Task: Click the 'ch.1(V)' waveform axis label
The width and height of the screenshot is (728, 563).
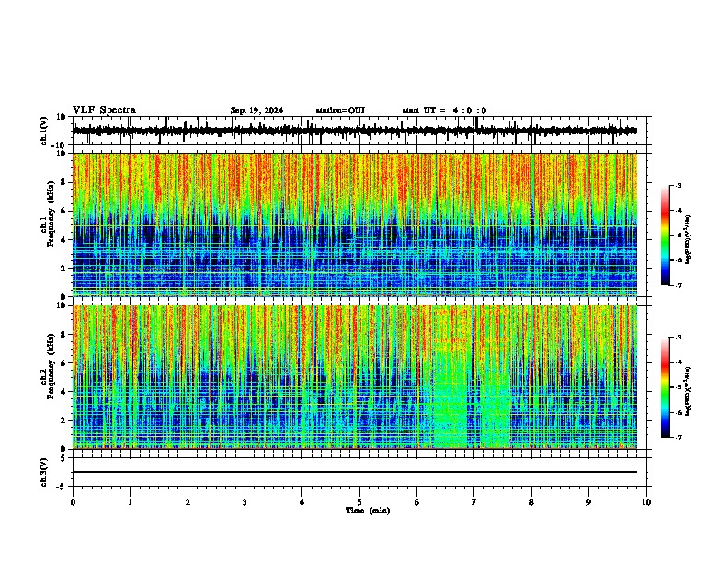Action: 43,131
